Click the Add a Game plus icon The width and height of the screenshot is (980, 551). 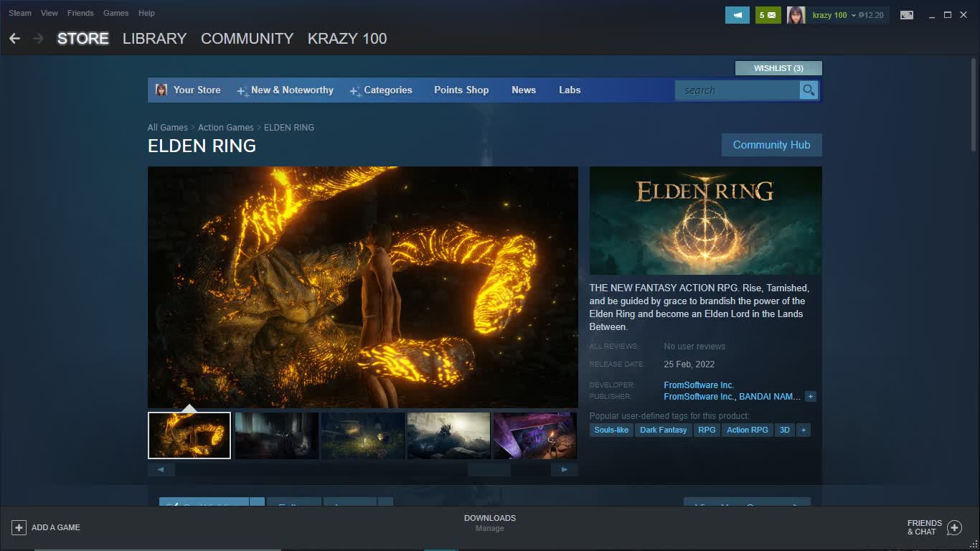click(x=19, y=527)
